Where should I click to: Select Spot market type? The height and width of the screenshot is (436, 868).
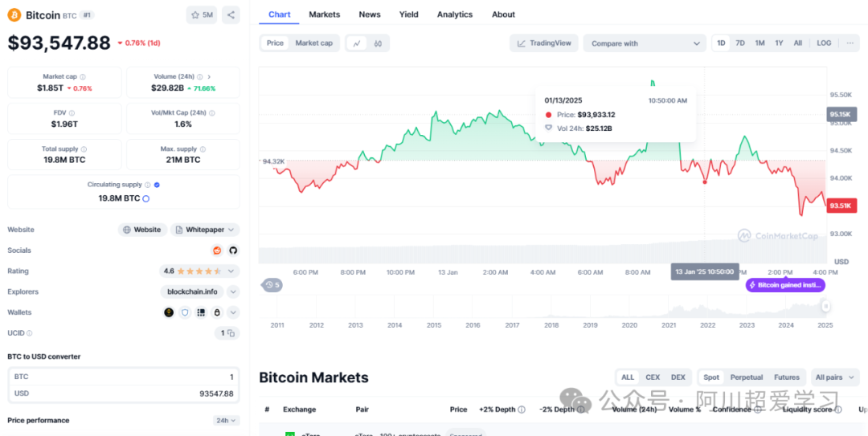tap(711, 377)
